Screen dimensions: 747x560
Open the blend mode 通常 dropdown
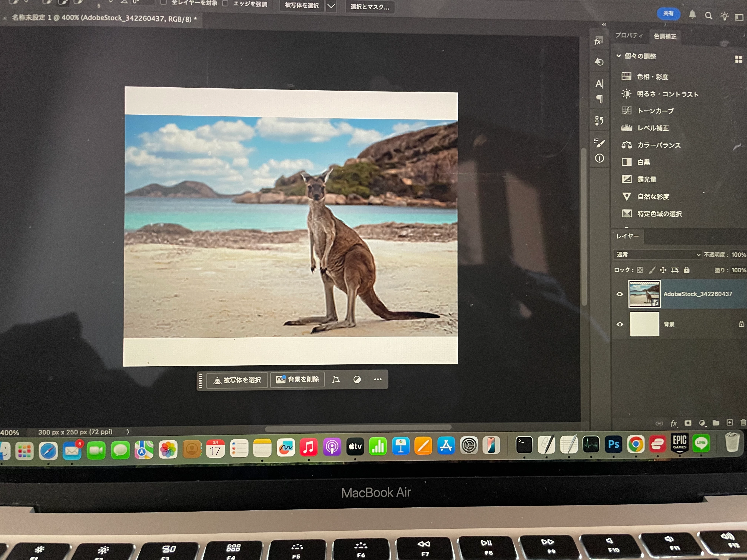(657, 254)
